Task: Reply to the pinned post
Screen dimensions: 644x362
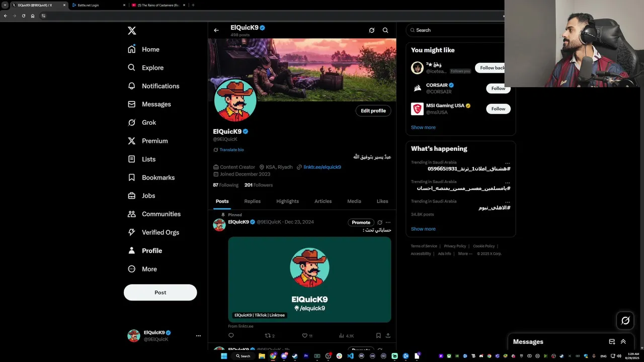Action: (x=231, y=336)
